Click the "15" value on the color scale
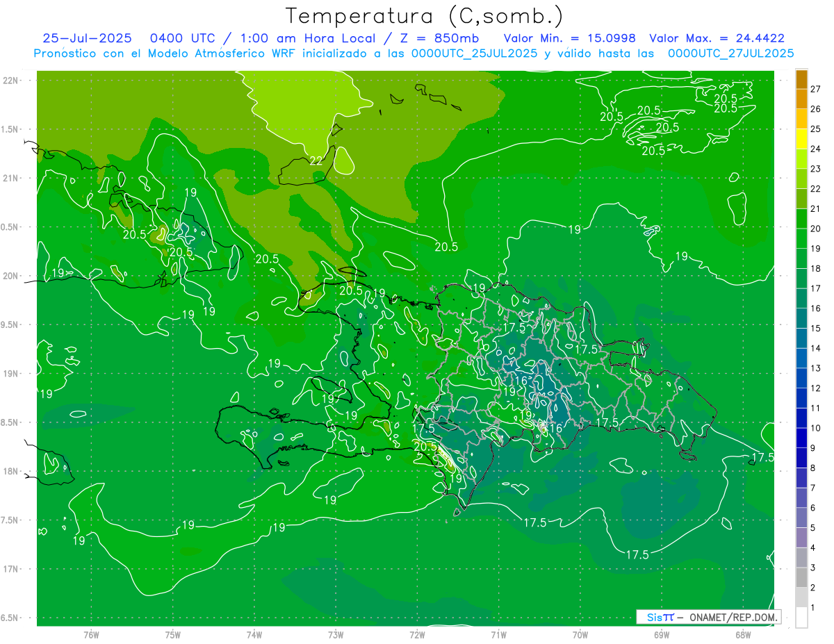The height and width of the screenshot is (644, 834). click(816, 328)
